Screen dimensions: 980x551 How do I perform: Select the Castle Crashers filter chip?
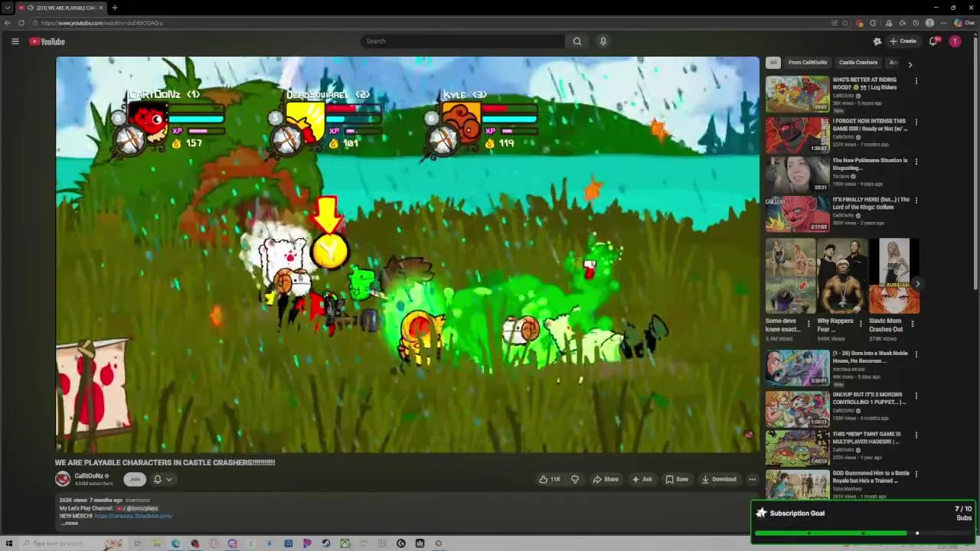(858, 63)
